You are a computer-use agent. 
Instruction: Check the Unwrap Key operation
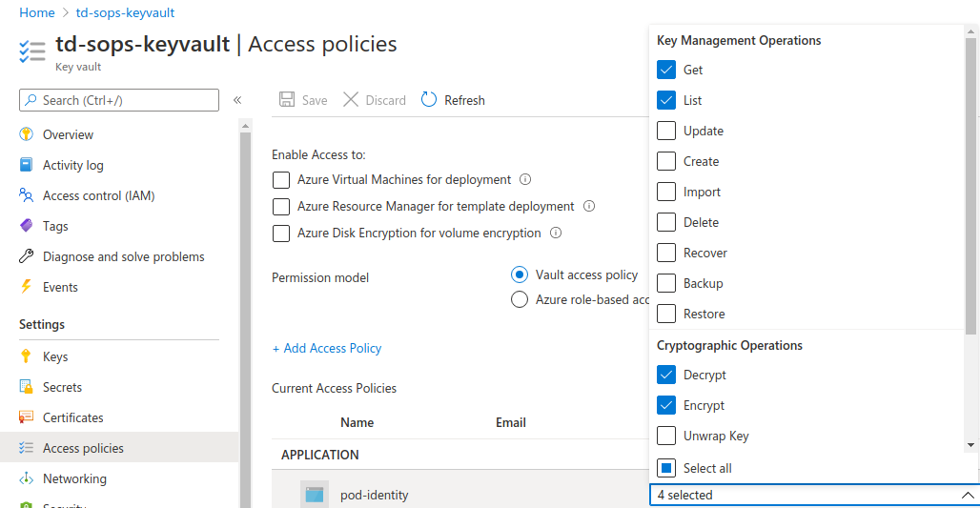tap(666, 436)
